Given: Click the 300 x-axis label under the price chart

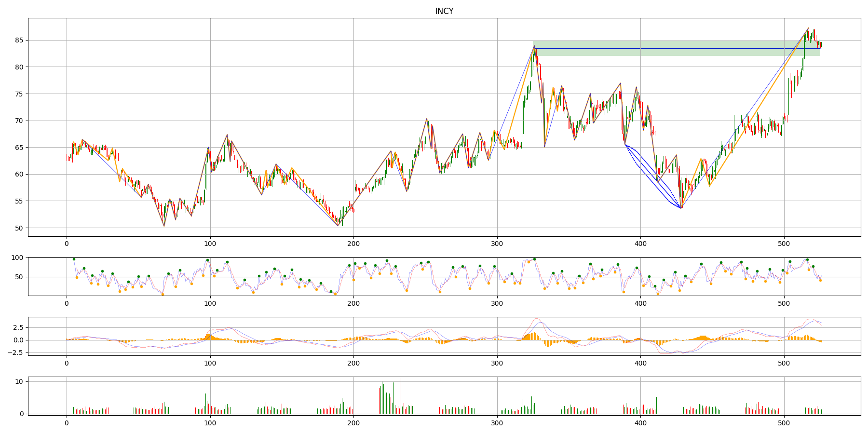Looking at the screenshot, I should click(497, 244).
